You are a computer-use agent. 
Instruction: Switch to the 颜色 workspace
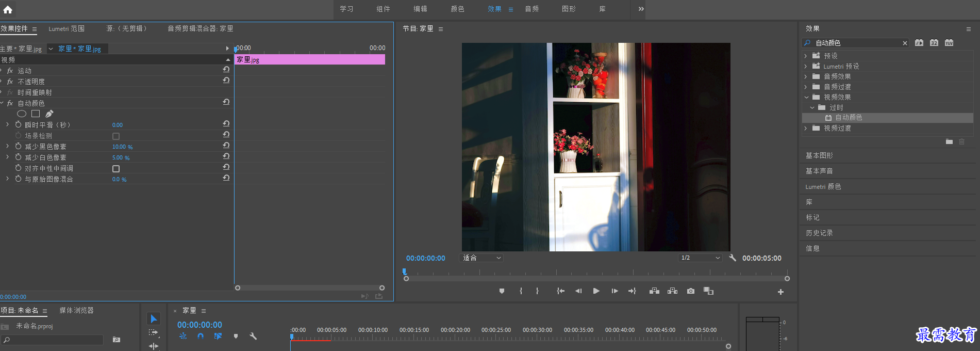pyautogui.click(x=457, y=9)
